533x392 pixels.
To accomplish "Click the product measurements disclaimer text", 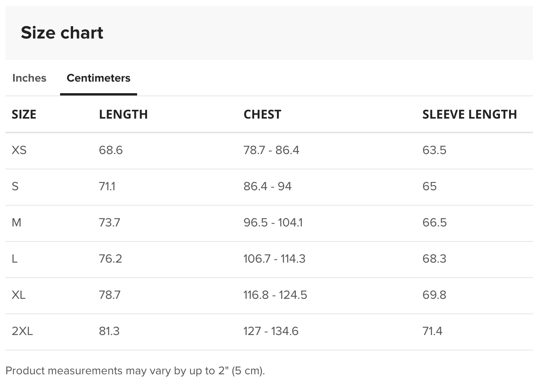I will tap(135, 371).
